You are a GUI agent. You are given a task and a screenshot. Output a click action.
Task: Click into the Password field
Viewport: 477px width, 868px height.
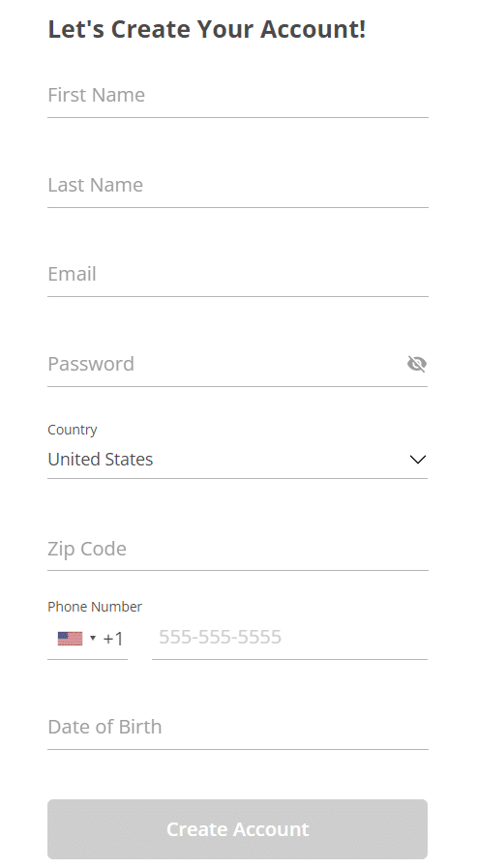pos(225,364)
